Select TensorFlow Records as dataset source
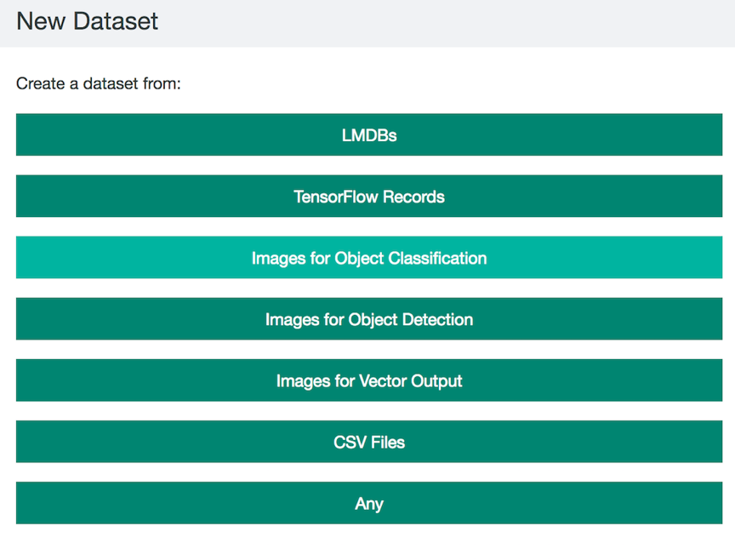Image resolution: width=735 pixels, height=560 pixels. click(369, 196)
